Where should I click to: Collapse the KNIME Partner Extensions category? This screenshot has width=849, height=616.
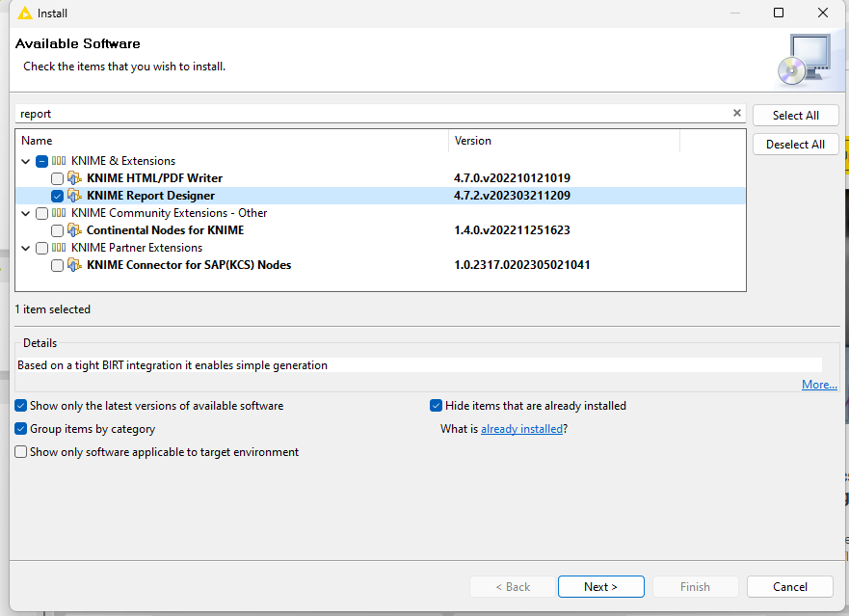point(25,248)
